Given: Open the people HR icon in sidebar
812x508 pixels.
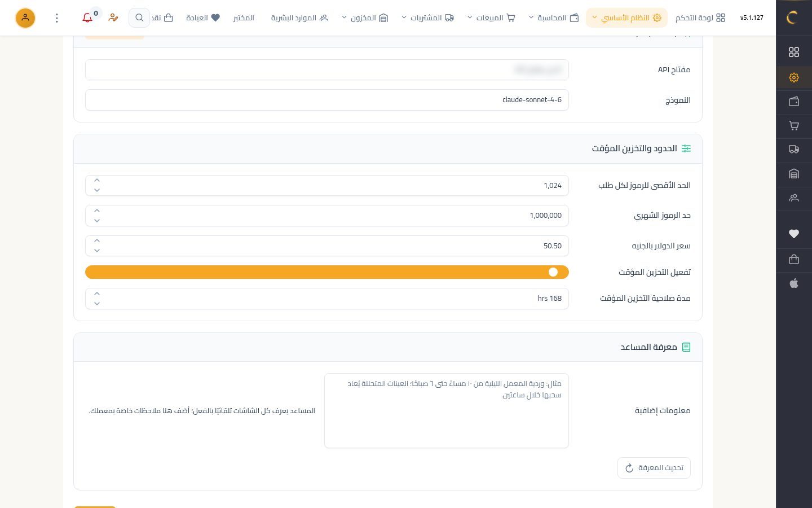Looking at the screenshot, I should pos(794,198).
